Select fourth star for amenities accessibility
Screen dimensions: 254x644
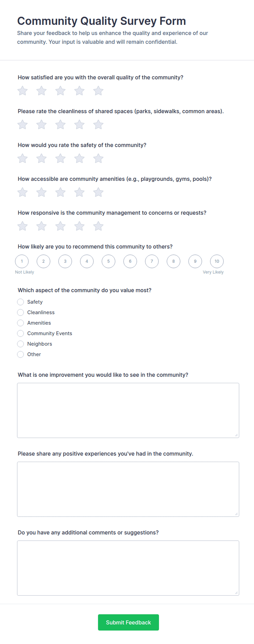tap(79, 192)
